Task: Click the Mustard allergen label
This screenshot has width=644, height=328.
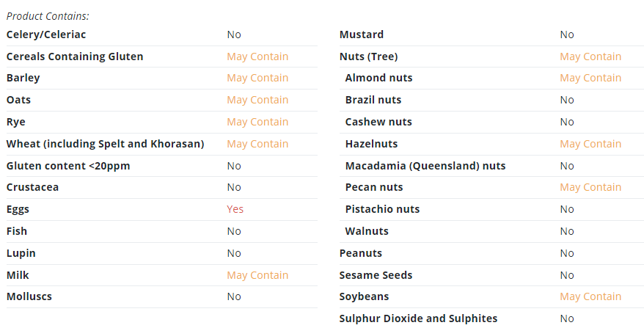Action: tap(362, 34)
